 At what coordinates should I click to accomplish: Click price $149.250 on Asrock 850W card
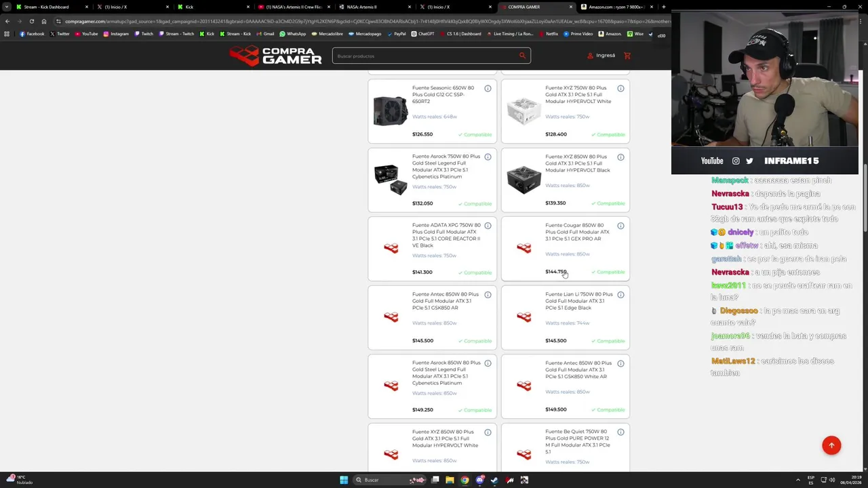click(422, 410)
